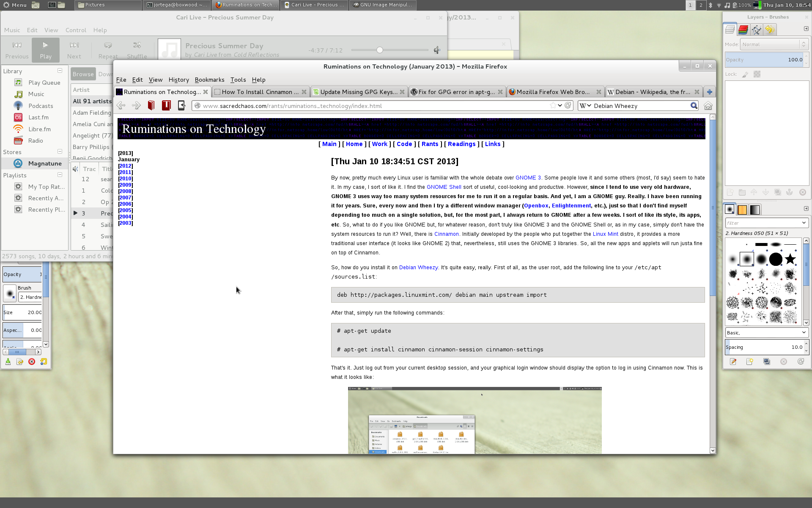Click the Previous track button
Screen dimensions: 812x508
coord(17,50)
